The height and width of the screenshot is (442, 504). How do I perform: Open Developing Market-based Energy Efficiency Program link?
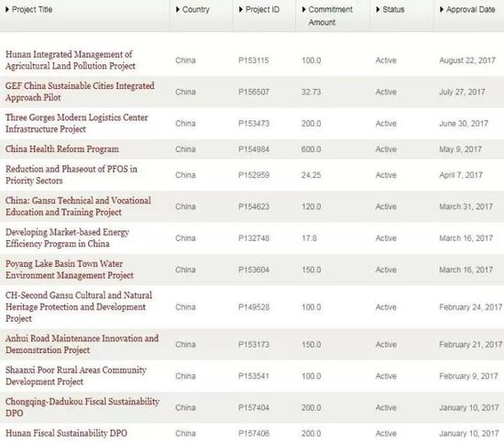[x=67, y=238]
